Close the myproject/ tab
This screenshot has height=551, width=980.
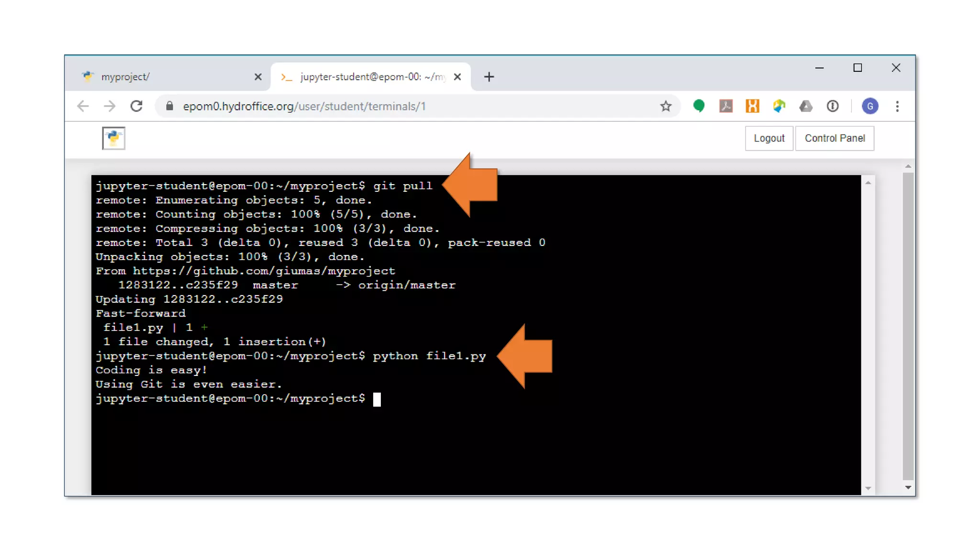258,77
